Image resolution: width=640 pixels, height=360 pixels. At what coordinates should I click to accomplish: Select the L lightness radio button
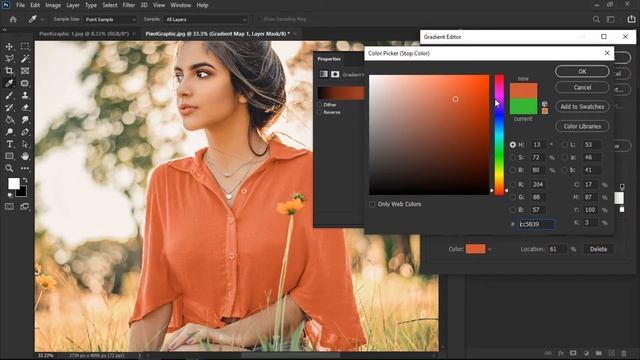tap(564, 145)
